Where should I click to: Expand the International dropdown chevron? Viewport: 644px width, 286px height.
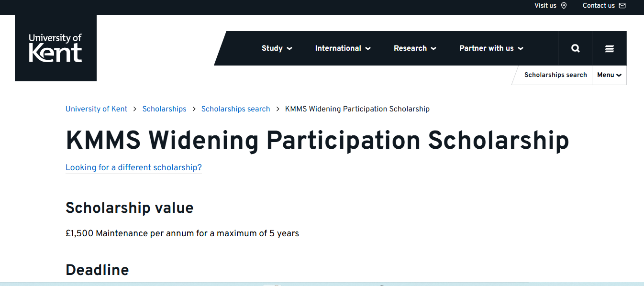click(368, 48)
